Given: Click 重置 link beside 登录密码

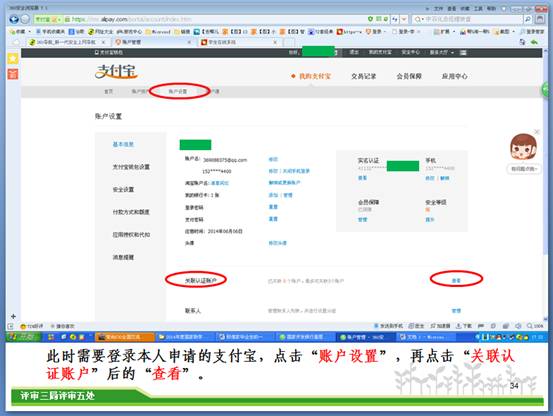Looking at the screenshot, I should [x=273, y=207].
